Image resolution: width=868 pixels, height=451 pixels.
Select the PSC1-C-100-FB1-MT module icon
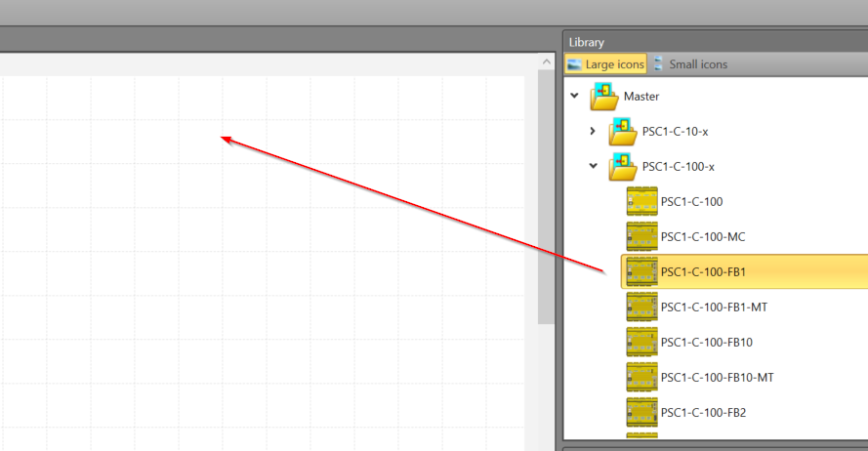click(x=642, y=307)
